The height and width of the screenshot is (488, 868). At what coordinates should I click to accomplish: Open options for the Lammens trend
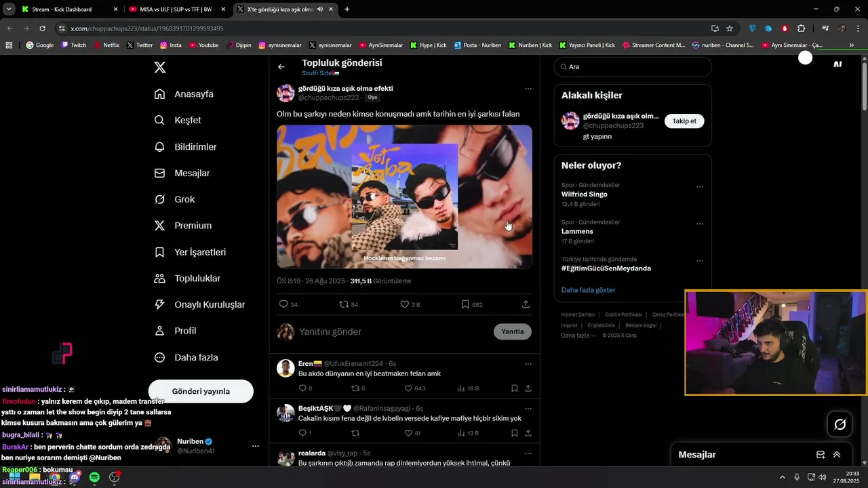[x=700, y=224]
